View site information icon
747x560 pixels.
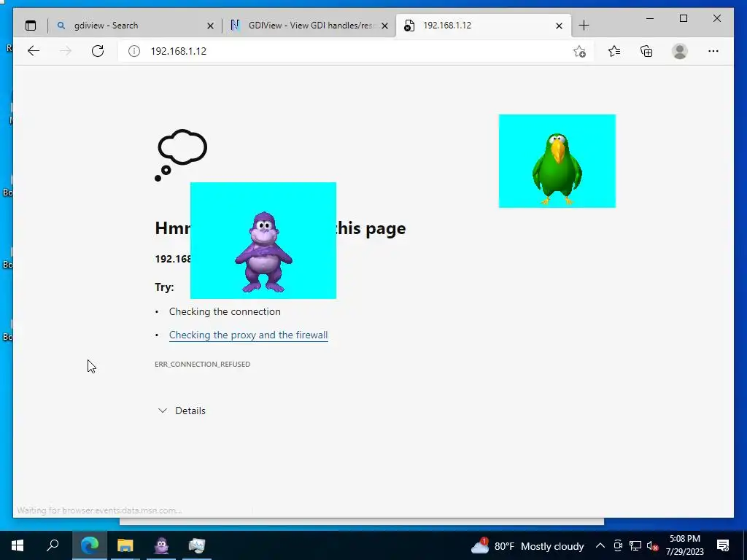[x=134, y=51]
